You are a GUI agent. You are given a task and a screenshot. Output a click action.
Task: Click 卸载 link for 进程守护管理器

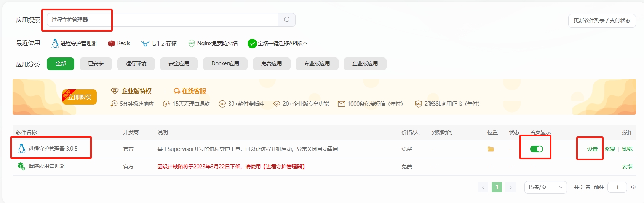627,149
